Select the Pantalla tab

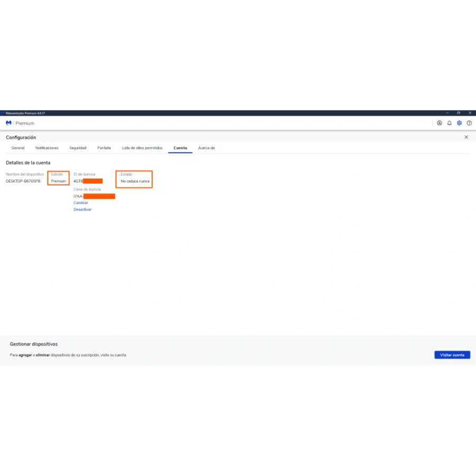(x=104, y=148)
